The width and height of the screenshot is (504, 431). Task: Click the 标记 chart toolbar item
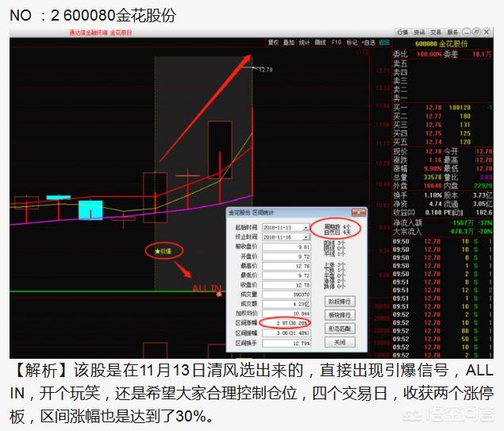click(x=352, y=42)
